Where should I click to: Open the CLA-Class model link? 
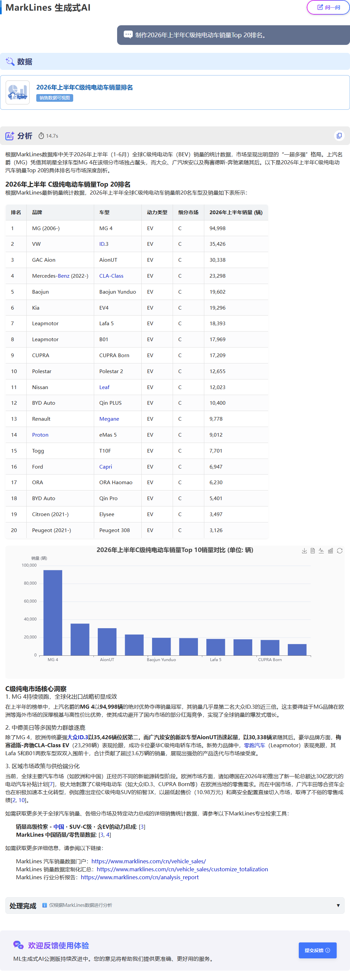(111, 276)
